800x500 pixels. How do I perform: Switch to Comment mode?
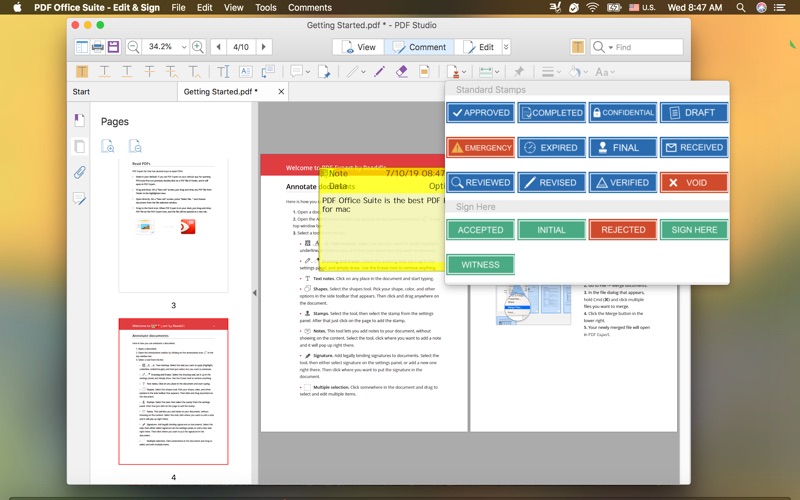(419, 47)
